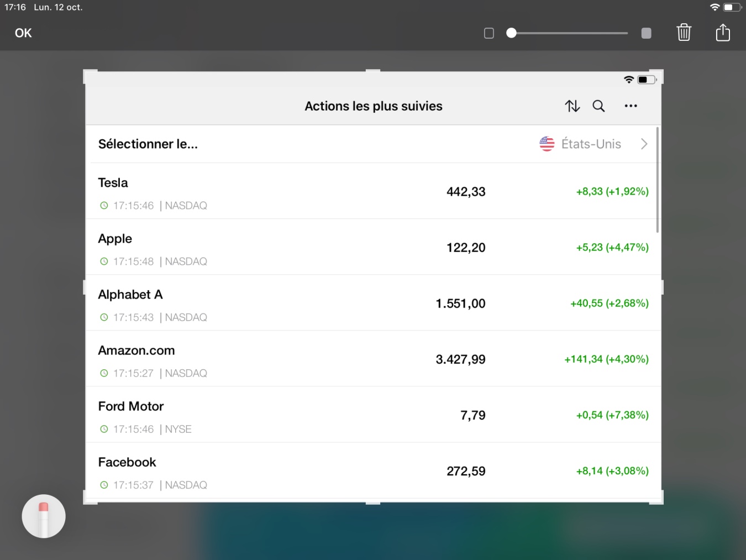
Task: Click Ford change +0,54 (+7,38%)
Action: tap(612, 415)
